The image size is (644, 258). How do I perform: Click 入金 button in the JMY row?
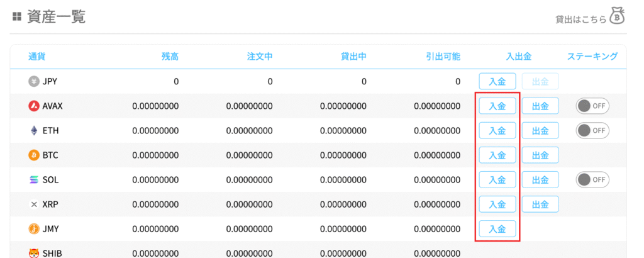coord(497,228)
